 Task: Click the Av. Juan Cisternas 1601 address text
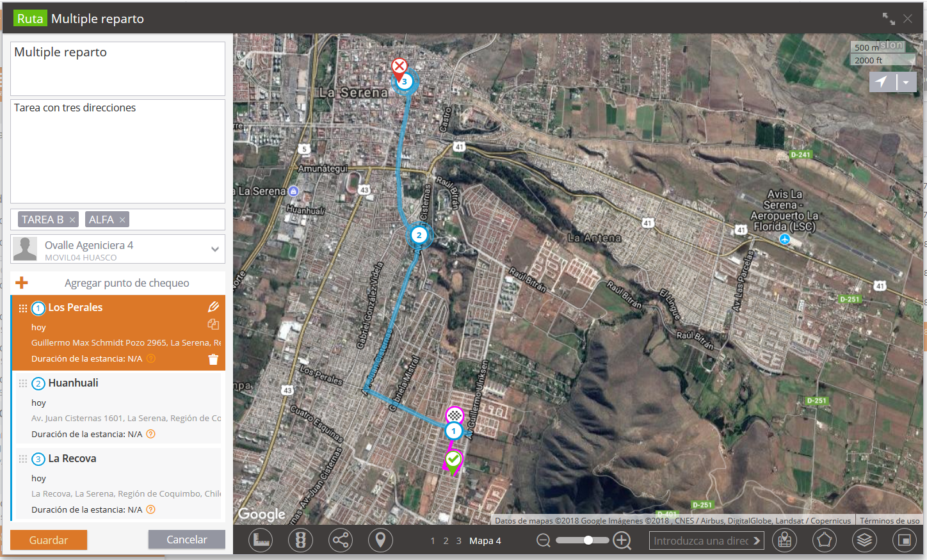click(x=126, y=418)
